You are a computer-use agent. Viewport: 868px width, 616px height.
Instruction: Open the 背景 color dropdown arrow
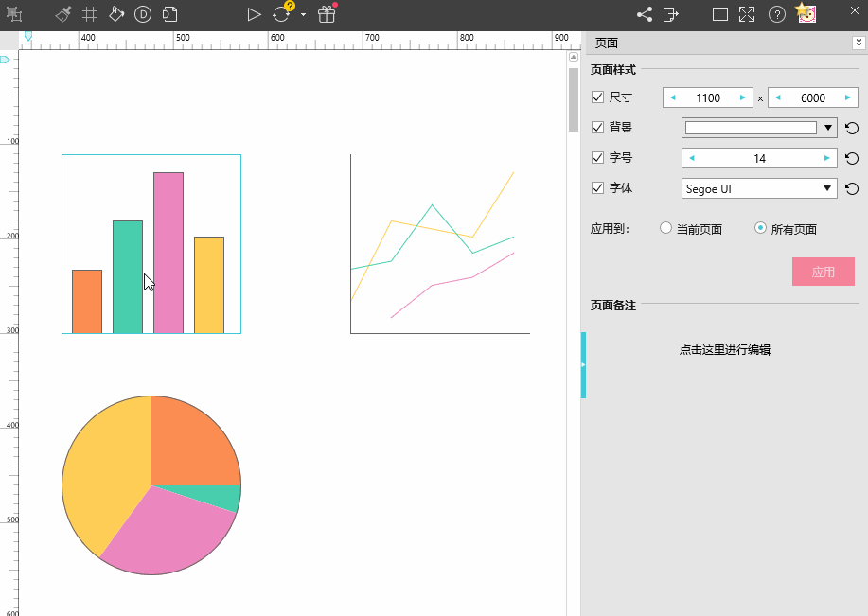(x=827, y=128)
